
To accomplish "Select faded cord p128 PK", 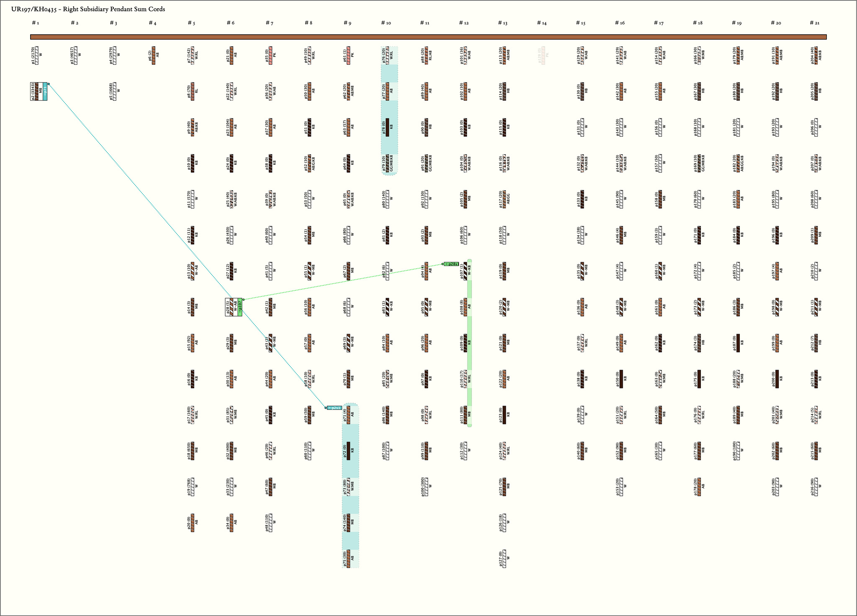I will tap(543, 55).
